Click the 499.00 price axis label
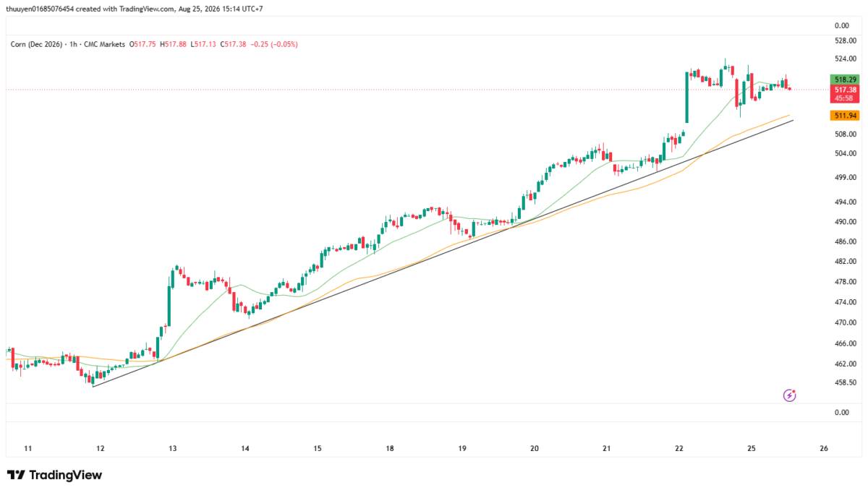The image size is (868, 493). pos(846,177)
